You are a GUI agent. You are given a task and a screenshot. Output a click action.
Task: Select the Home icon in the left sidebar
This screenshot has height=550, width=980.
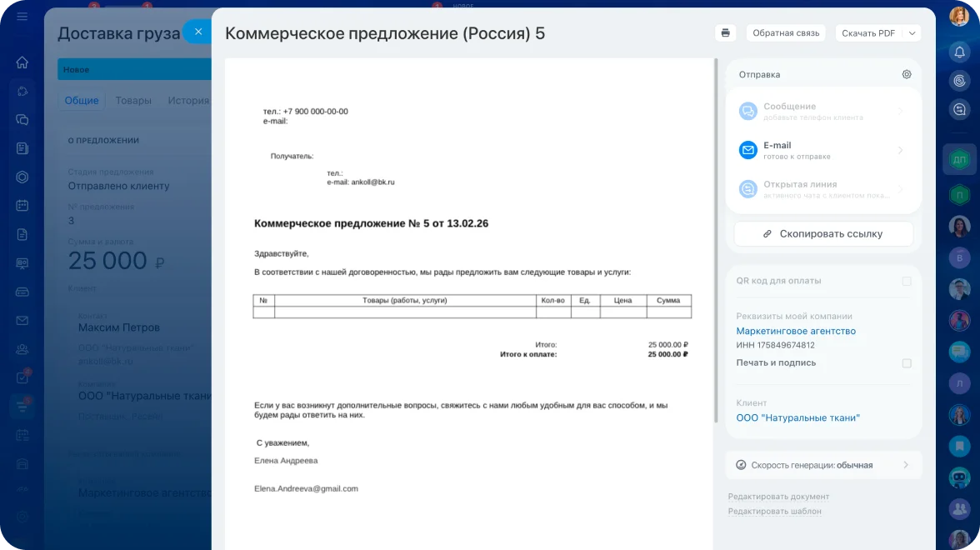pos(22,62)
